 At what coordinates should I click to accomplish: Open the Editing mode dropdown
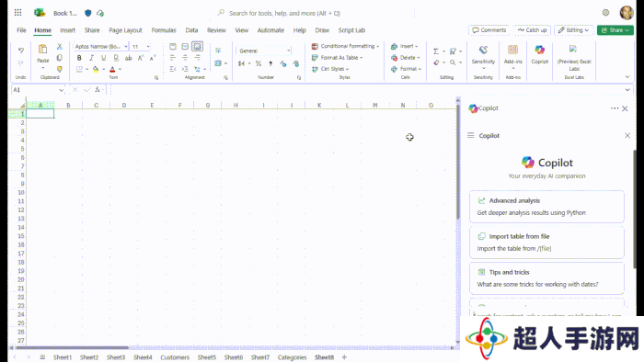point(574,30)
